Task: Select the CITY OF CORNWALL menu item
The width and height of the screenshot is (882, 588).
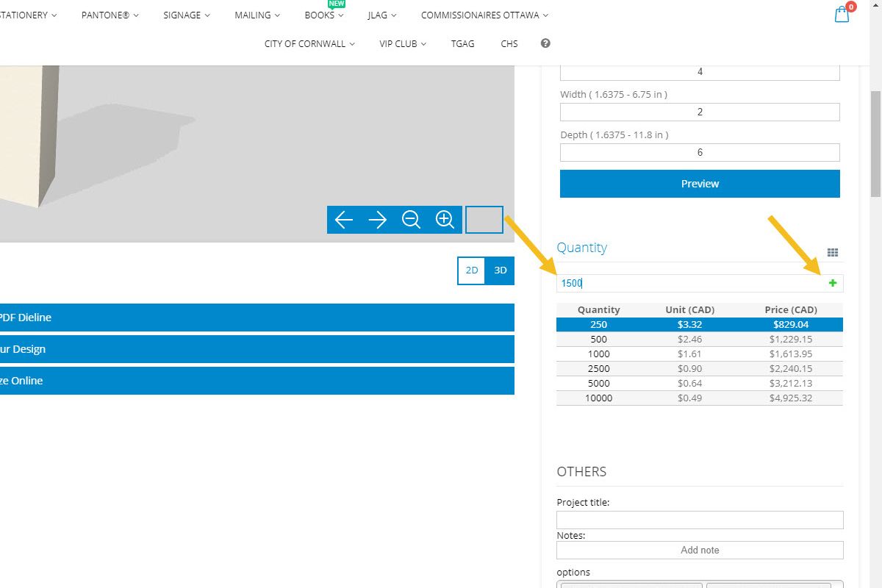Action: [305, 43]
